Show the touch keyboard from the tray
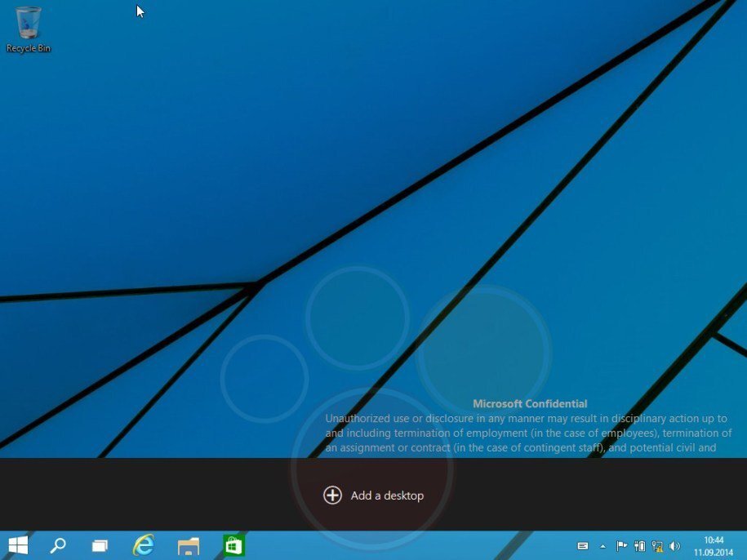 (582, 545)
